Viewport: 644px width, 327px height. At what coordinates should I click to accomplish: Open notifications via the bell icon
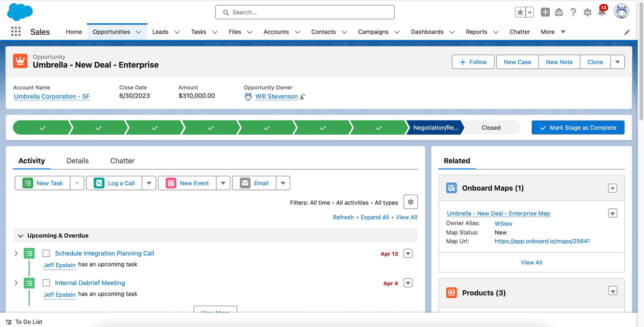601,12
